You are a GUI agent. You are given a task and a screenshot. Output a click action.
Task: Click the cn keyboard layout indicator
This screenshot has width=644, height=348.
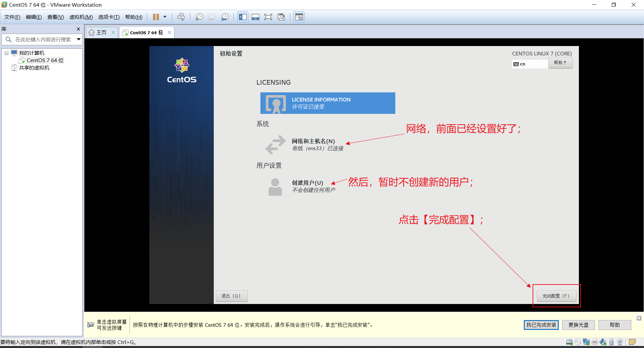(x=530, y=64)
